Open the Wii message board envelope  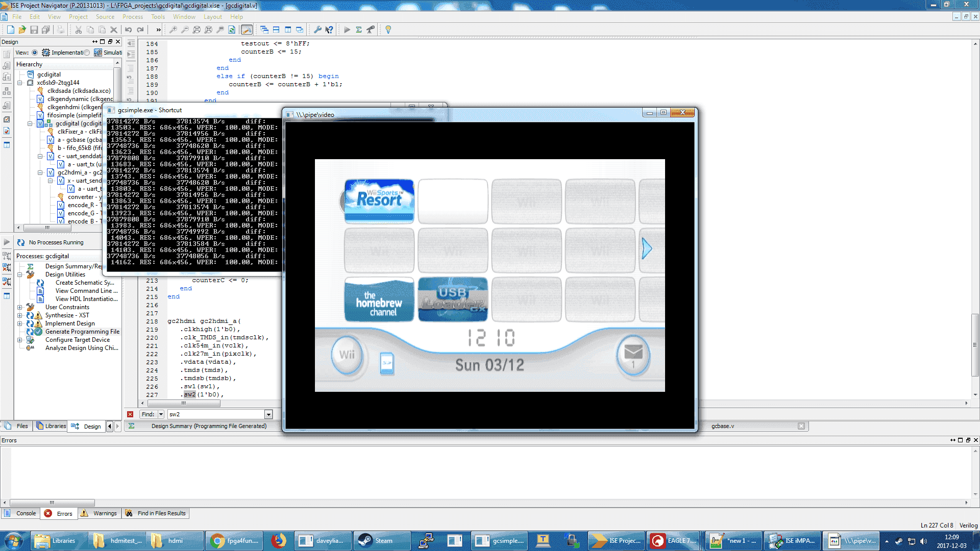[633, 355]
